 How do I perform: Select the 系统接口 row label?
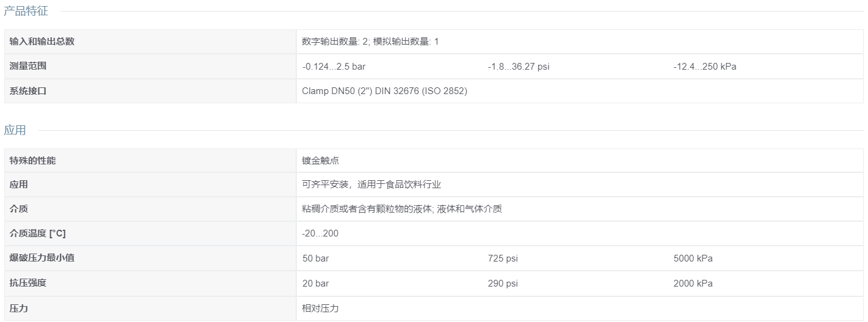28,91
